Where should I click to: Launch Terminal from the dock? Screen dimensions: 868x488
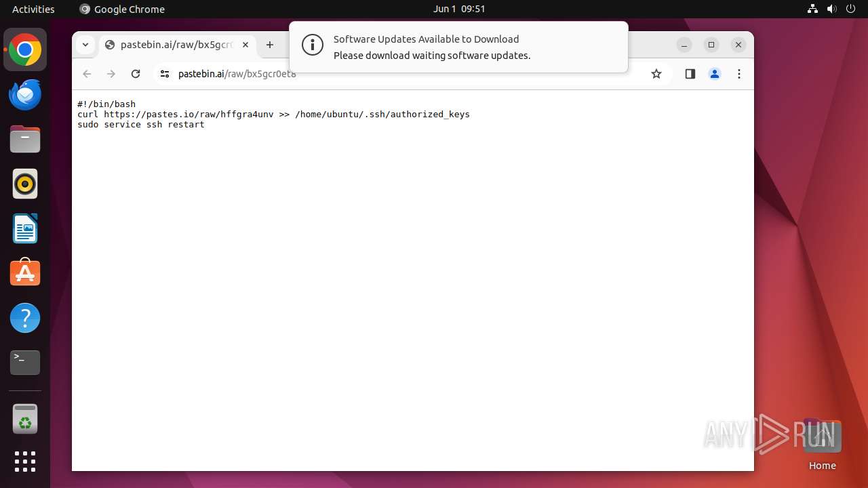click(x=25, y=362)
